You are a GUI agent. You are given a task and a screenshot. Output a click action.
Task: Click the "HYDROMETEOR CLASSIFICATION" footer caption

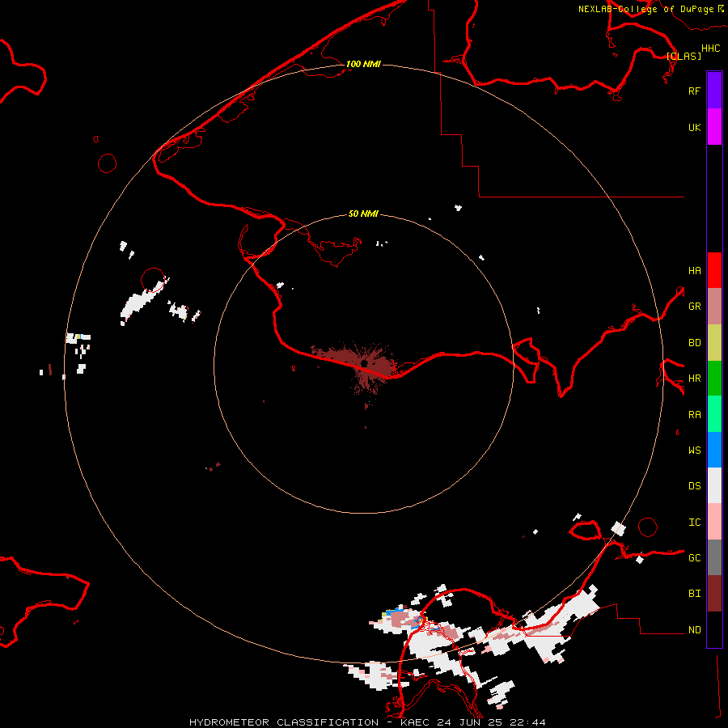point(285,722)
